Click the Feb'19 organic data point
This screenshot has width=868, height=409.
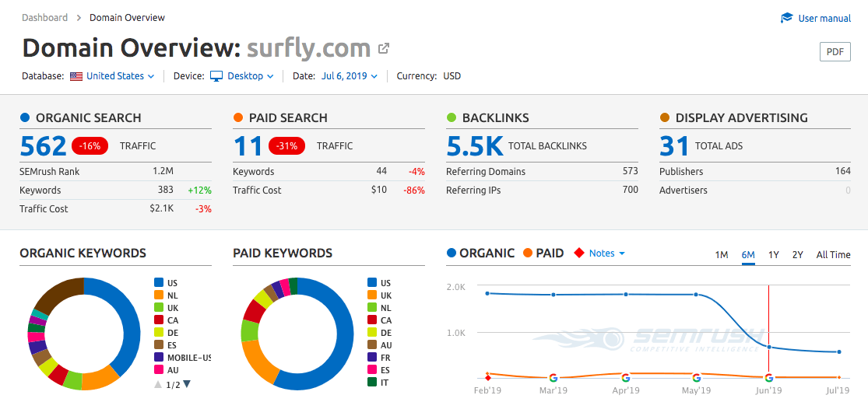[x=487, y=293]
